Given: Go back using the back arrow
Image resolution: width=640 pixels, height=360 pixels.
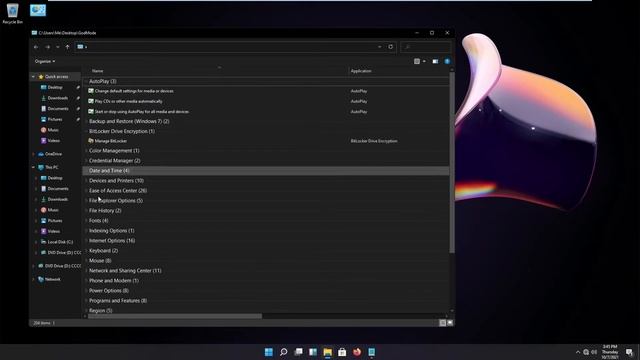Looking at the screenshot, I should coord(36,47).
